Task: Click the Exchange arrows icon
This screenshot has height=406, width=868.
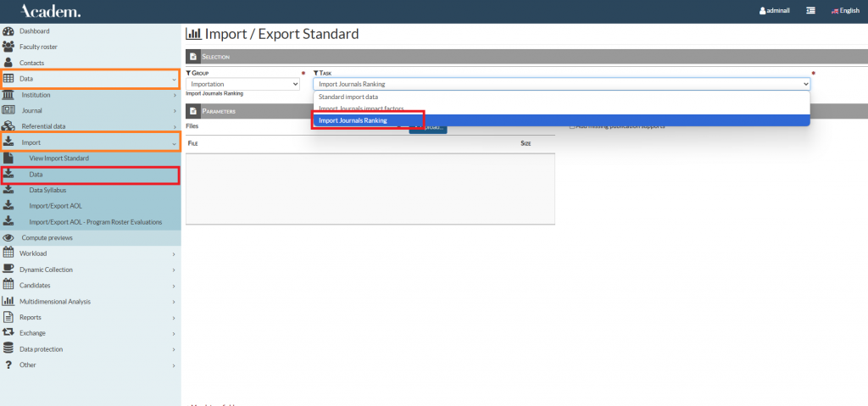Action: tap(8, 333)
